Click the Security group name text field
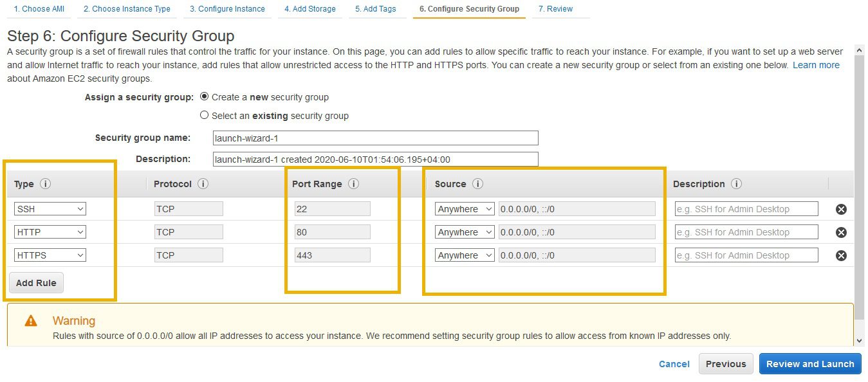 375,138
